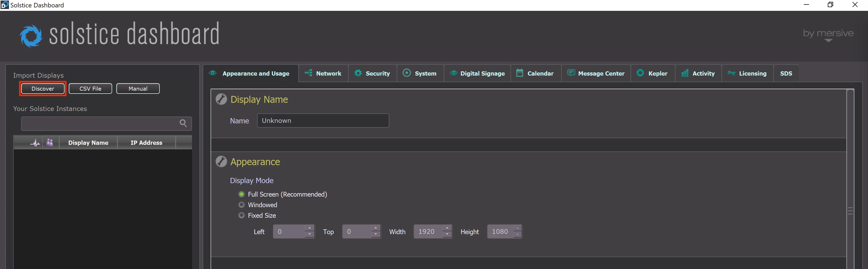Viewport: 868px width, 269px height.
Task: Sort by IP Address column header
Action: [146, 143]
